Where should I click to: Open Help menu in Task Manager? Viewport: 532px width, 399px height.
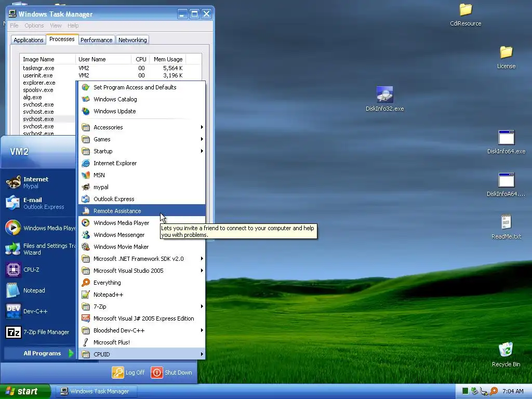73,25
